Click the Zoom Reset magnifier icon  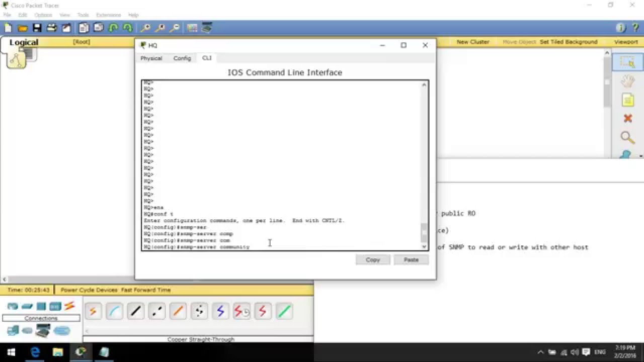pos(160,28)
